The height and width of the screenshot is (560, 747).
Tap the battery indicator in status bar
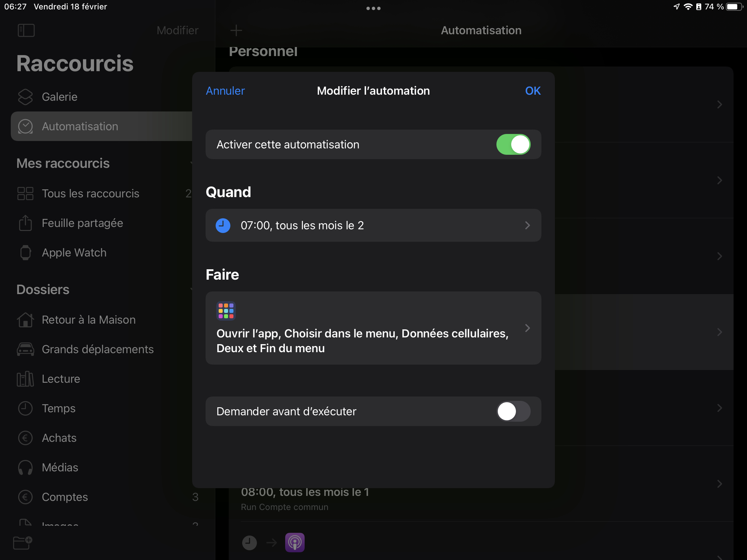tap(734, 7)
